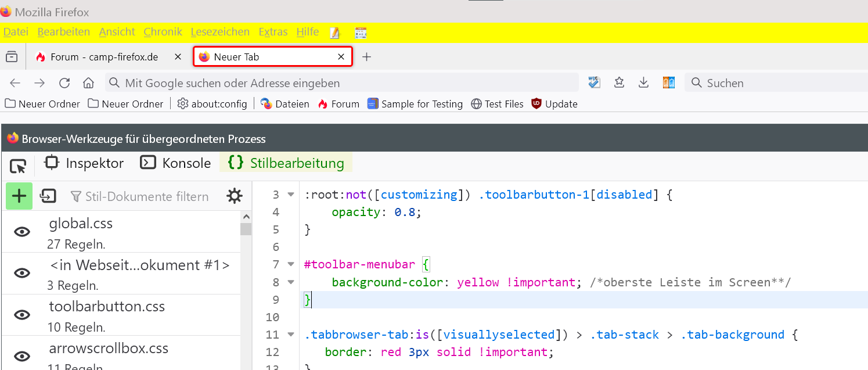The image size is (868, 370).
Task: Switch to the Konsole tab
Action: pyautogui.click(x=175, y=163)
